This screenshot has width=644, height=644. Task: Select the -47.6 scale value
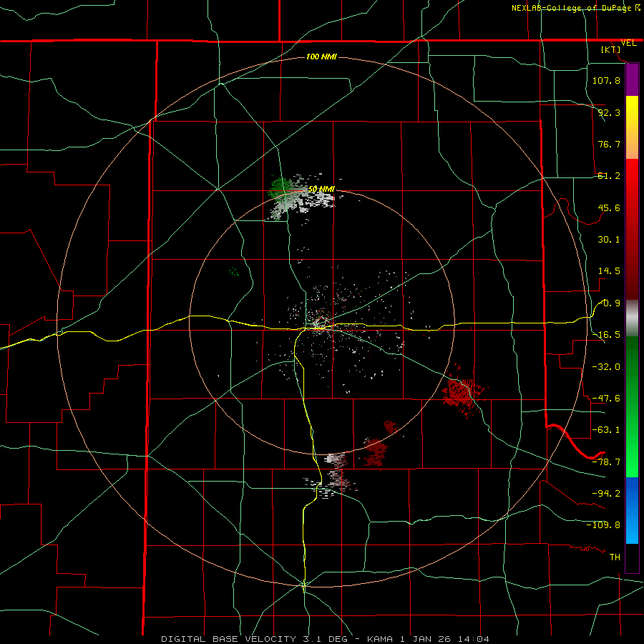pos(606,399)
